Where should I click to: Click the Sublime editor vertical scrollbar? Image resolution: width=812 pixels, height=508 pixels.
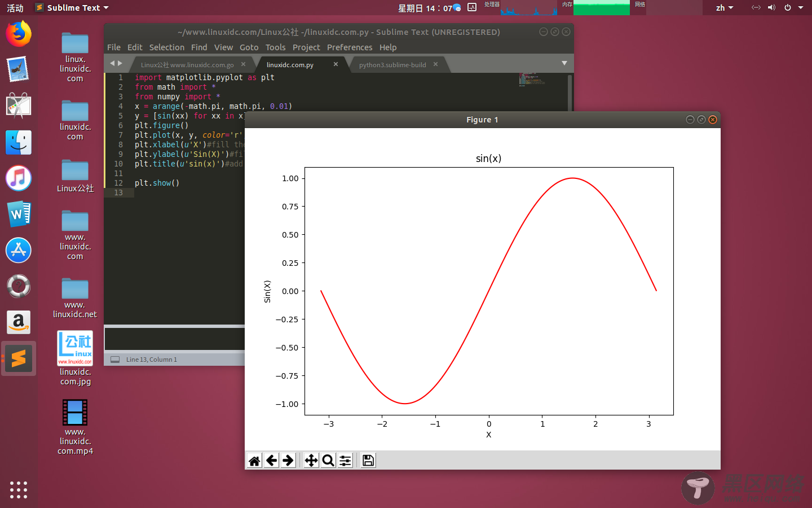point(570,92)
